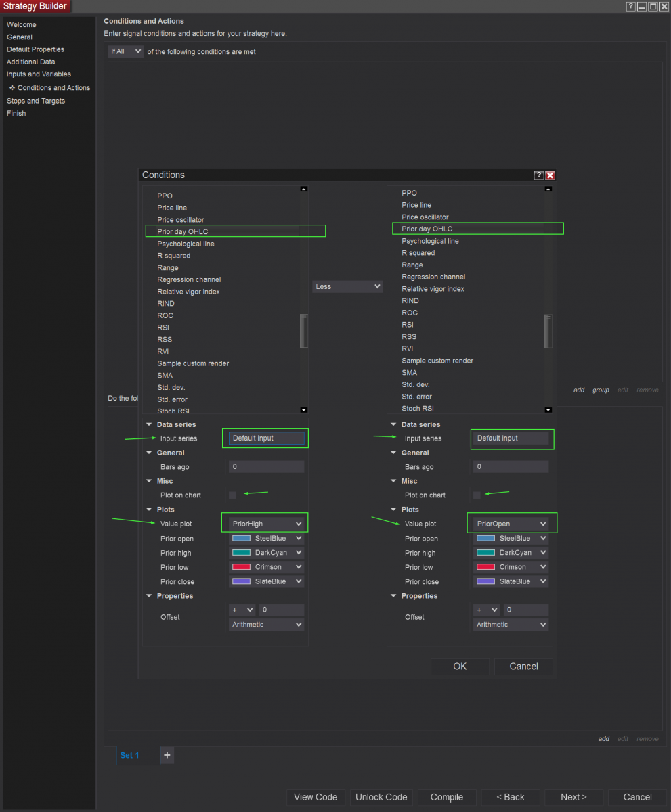The image size is (671, 812).
Task: Open the If All conditions dropdown
Action: click(126, 51)
